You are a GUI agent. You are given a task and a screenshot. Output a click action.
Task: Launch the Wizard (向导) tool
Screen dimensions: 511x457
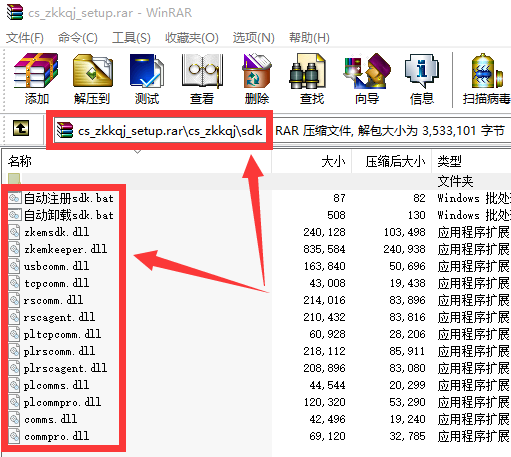(x=367, y=79)
